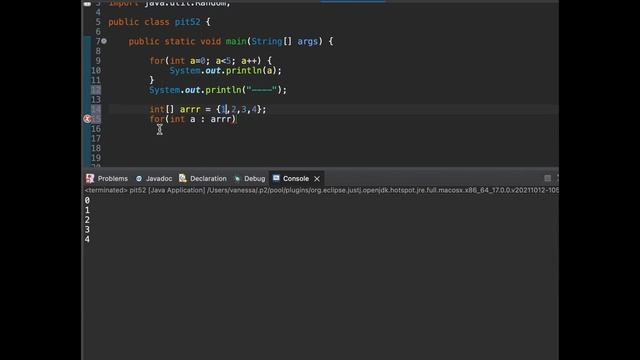Image resolution: width=640 pixels, height=360 pixels.
Task: Collapse the main method fold toggle on line 7
Action: (x=104, y=41)
